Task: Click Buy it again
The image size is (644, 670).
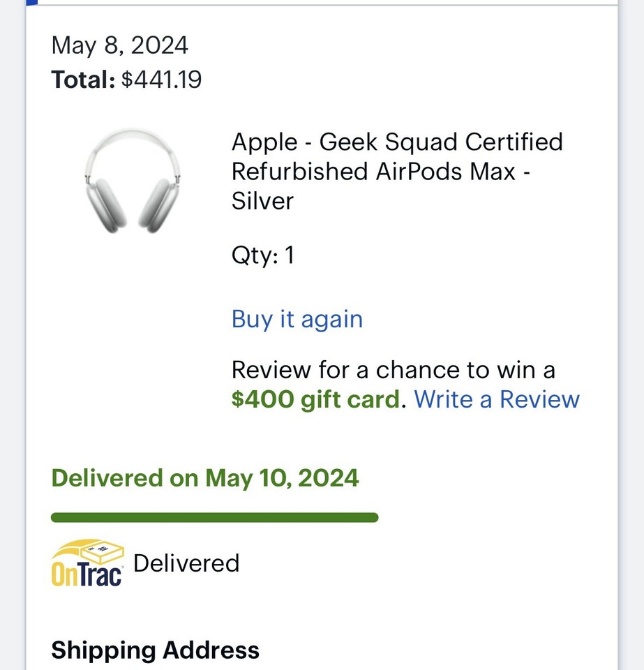Action: [297, 319]
